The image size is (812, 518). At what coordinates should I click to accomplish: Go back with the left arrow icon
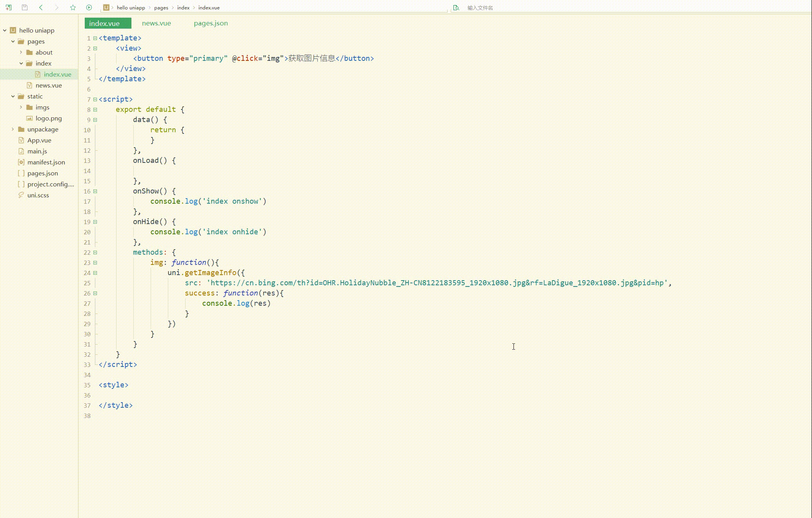tap(41, 7)
